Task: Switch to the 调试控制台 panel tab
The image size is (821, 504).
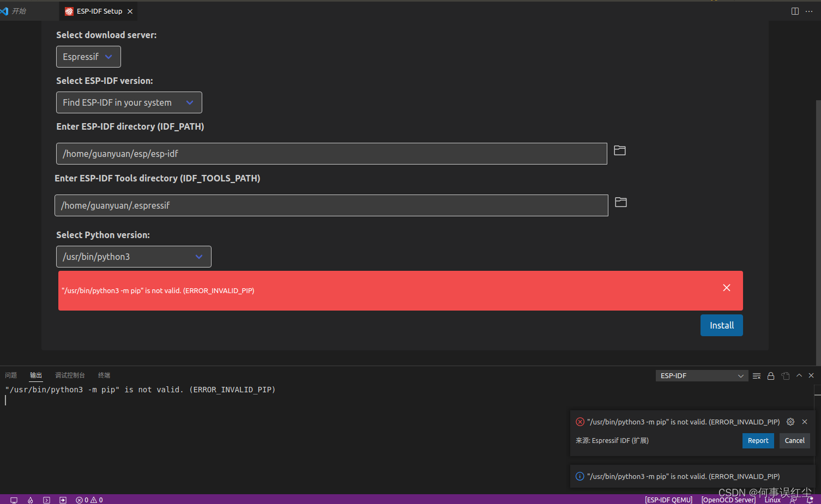Action: tap(70, 375)
